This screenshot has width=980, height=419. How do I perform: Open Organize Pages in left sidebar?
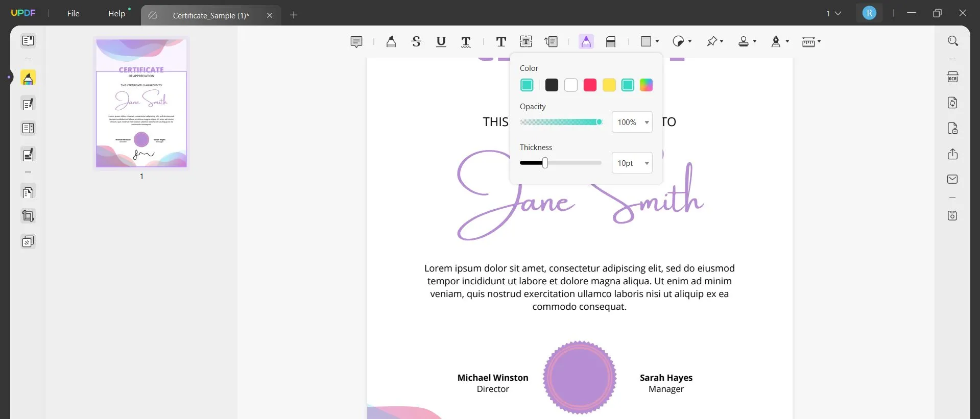tap(28, 192)
